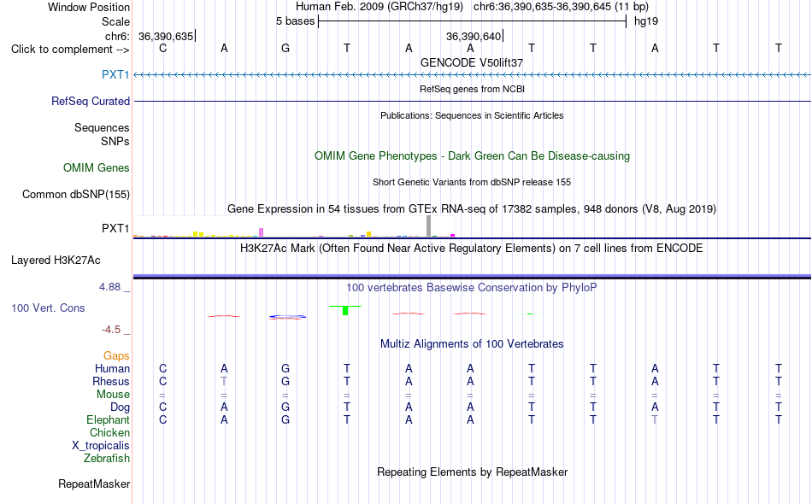Click 'Human Feb. 2009 (GRCh37/hg19)' heading
812x504 pixels.
tap(380, 7)
